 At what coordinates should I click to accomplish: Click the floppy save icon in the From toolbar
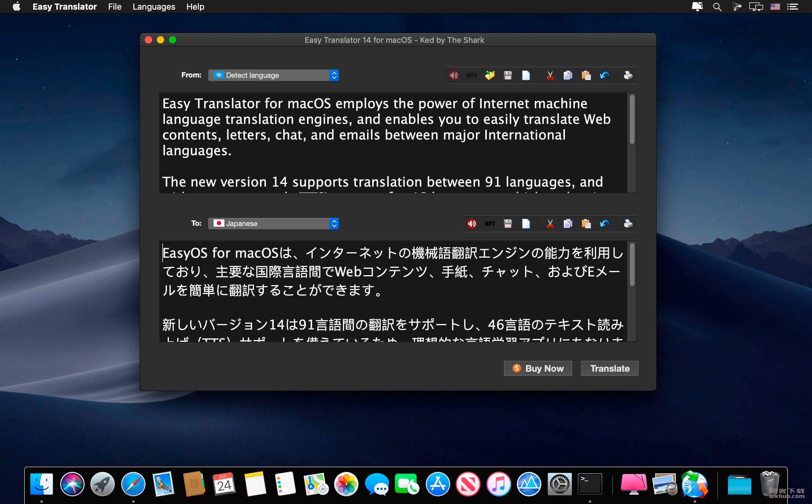coord(508,75)
